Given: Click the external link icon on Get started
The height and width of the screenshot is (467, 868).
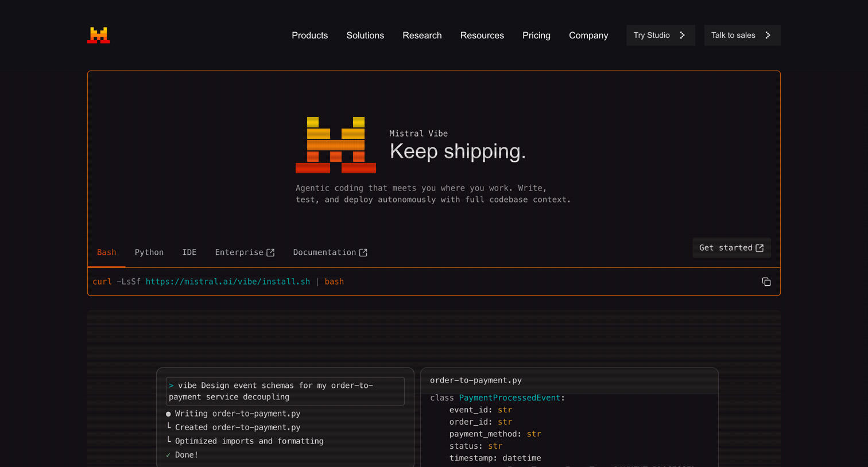Looking at the screenshot, I should pos(759,248).
